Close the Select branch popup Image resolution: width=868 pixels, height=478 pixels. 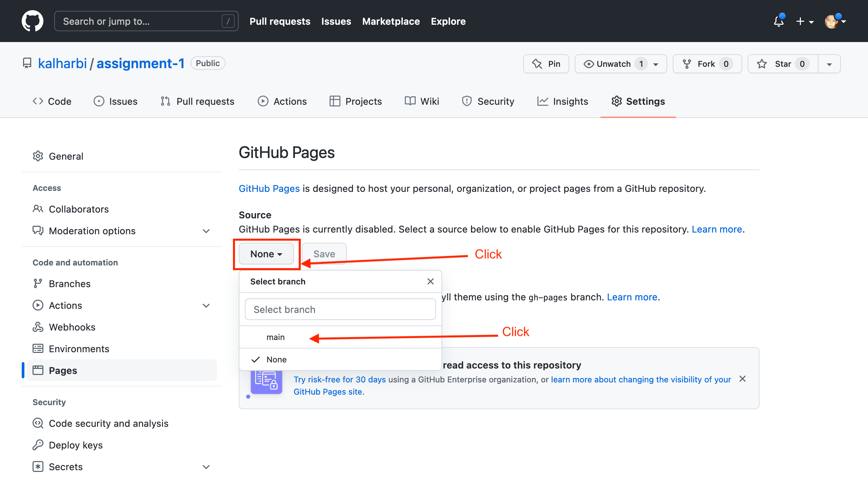coord(431,281)
